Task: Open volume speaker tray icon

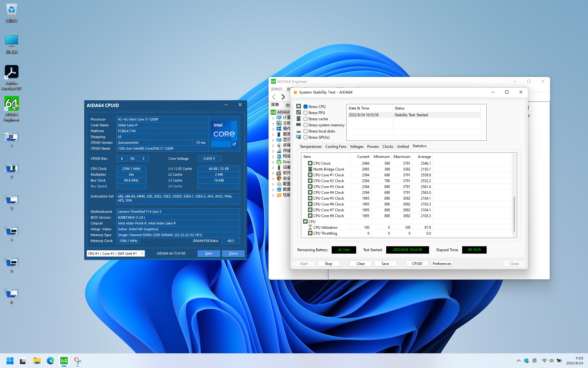Action: [552, 361]
